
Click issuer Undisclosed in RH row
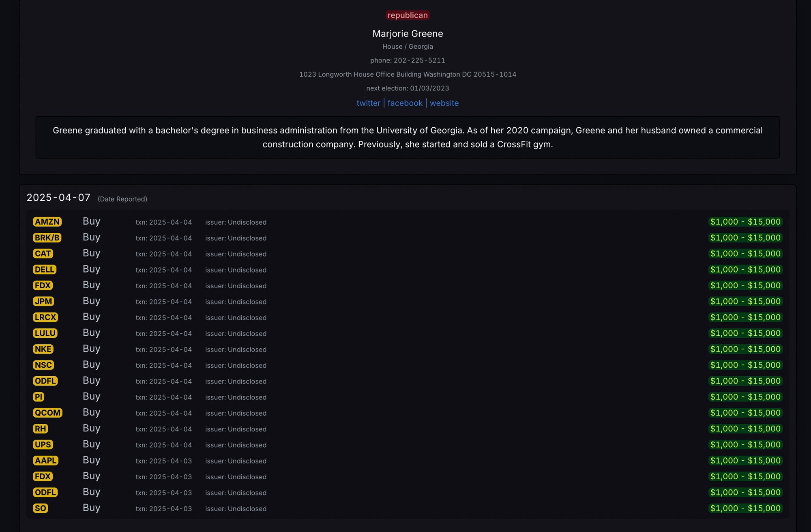[236, 429]
